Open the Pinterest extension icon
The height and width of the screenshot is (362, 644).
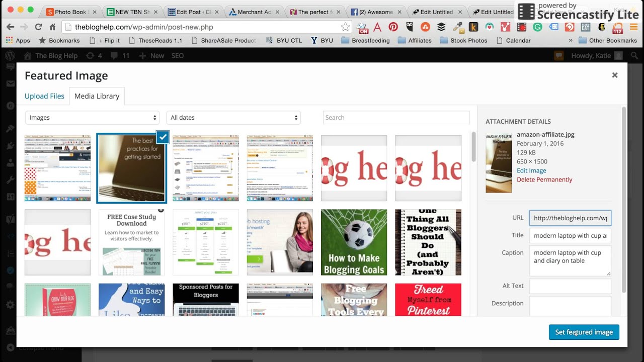(393, 27)
